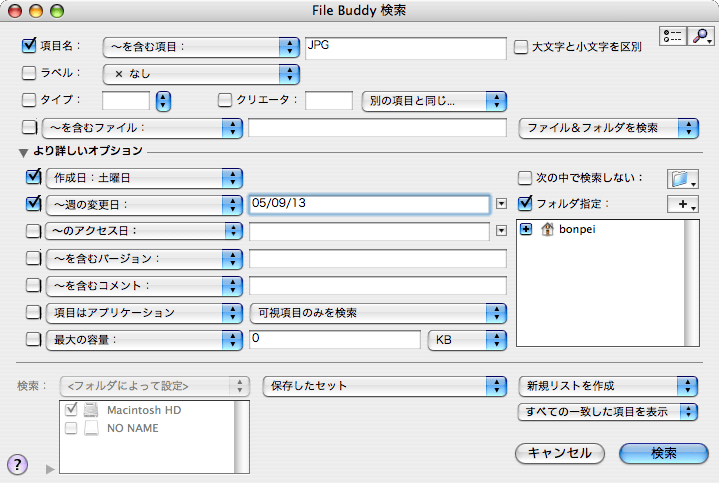The image size is (719, 483).
Task: Click the date field showing 05/09/13
Action: coord(370,204)
